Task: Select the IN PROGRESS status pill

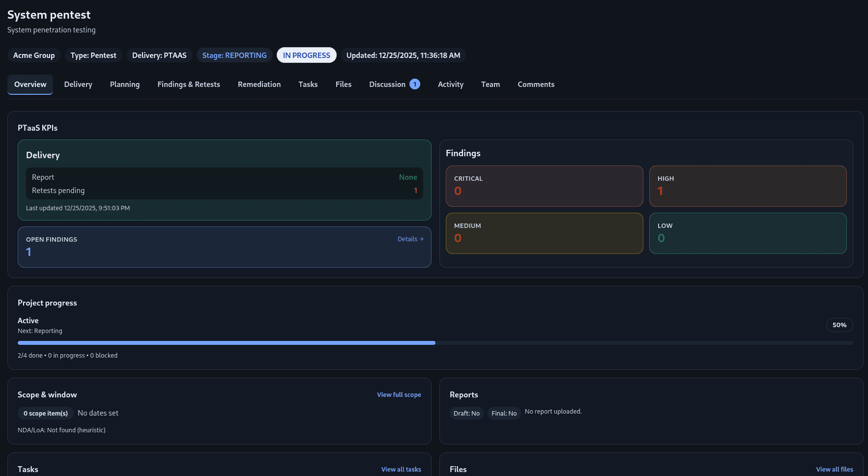Action: pyautogui.click(x=306, y=55)
